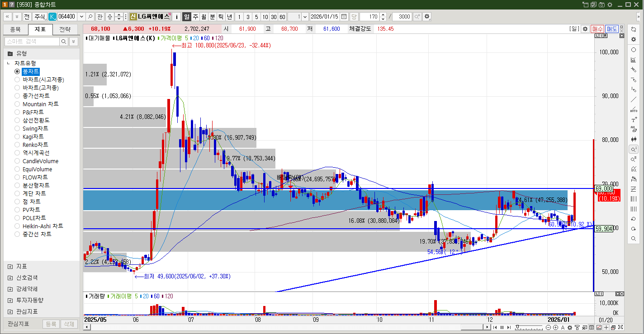Select the straight line drawing tool

click(x=634, y=99)
